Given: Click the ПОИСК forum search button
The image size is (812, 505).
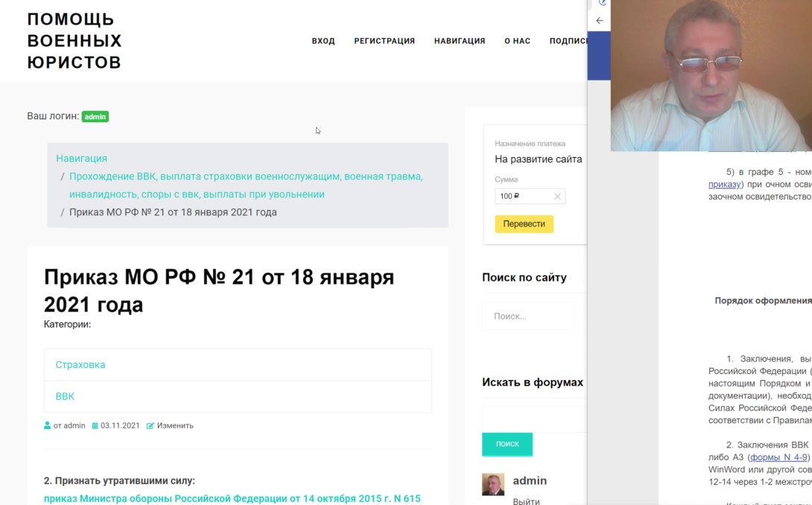Looking at the screenshot, I should 507,444.
